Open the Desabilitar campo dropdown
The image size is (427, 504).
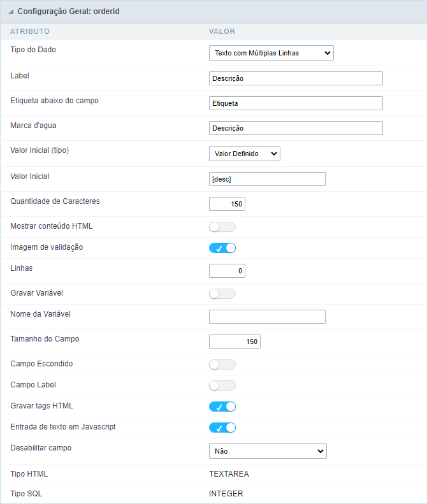(x=268, y=451)
